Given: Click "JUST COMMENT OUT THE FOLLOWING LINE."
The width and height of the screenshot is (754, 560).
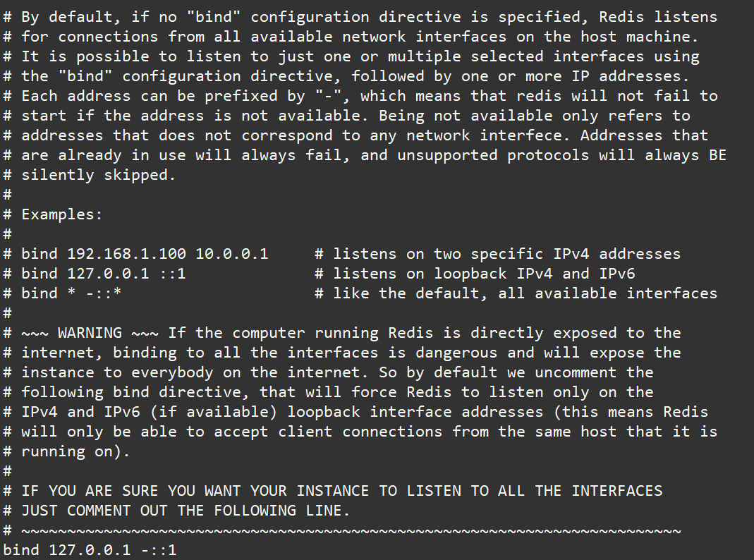Looking at the screenshot, I should [x=186, y=511].
